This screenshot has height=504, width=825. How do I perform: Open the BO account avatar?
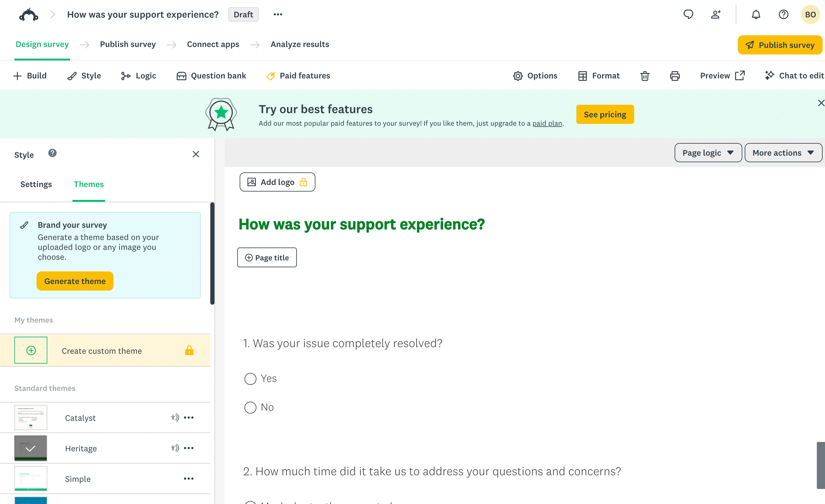point(810,14)
